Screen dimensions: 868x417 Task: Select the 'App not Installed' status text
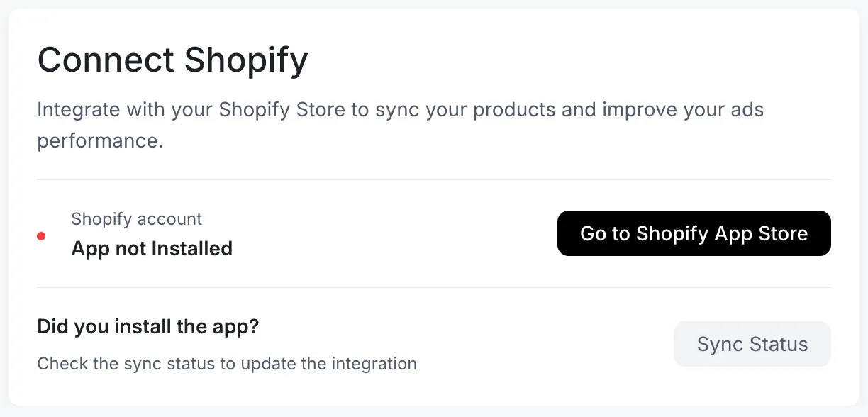coord(152,248)
